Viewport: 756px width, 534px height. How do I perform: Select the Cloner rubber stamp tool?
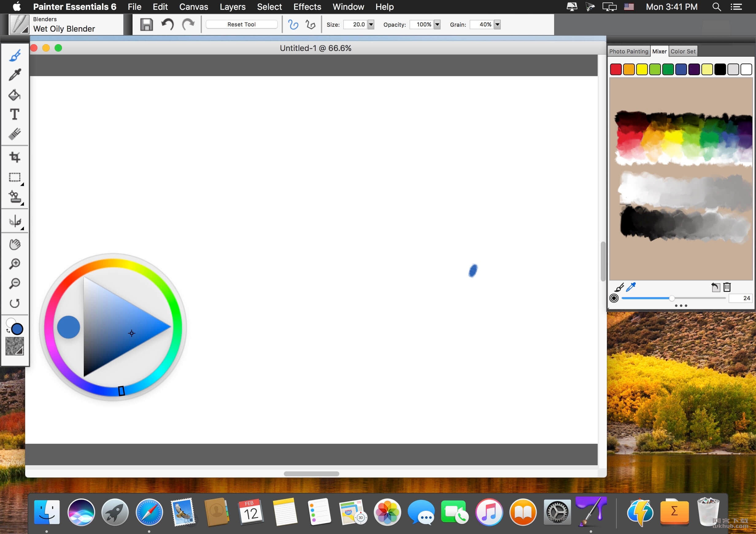[15, 197]
